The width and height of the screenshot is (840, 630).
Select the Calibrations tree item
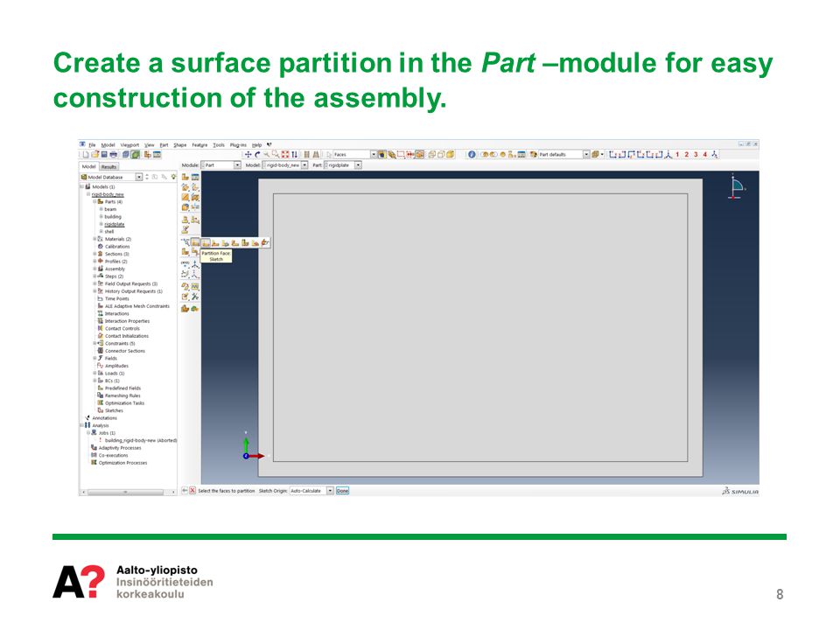pos(117,247)
